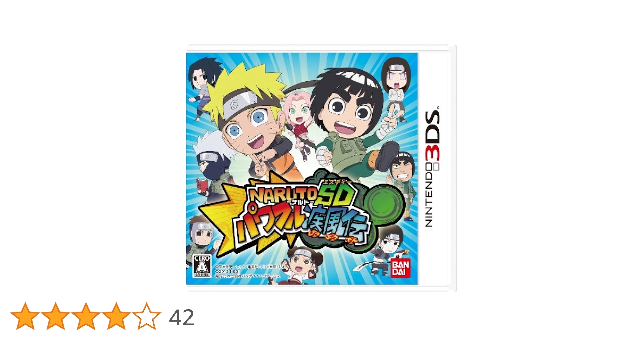The height and width of the screenshot is (337, 644).
Task: Click the CERO A rating badge
Action: tap(202, 266)
